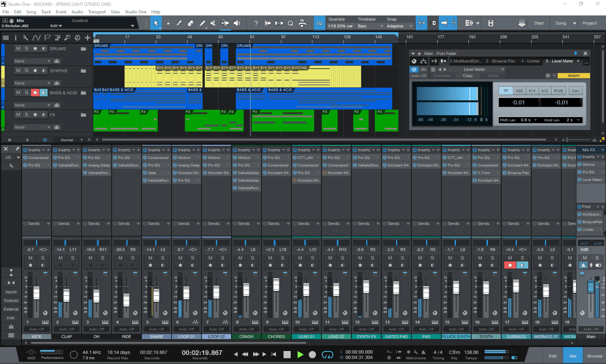
Task: Open channel editor icon for SYNTHS track
Action: pyautogui.click(x=57, y=83)
